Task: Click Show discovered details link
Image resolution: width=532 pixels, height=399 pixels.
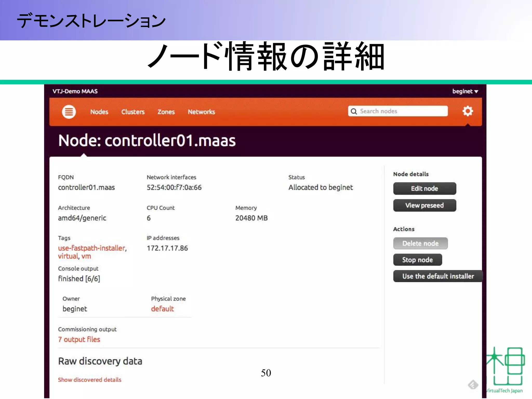Action: 90,380
